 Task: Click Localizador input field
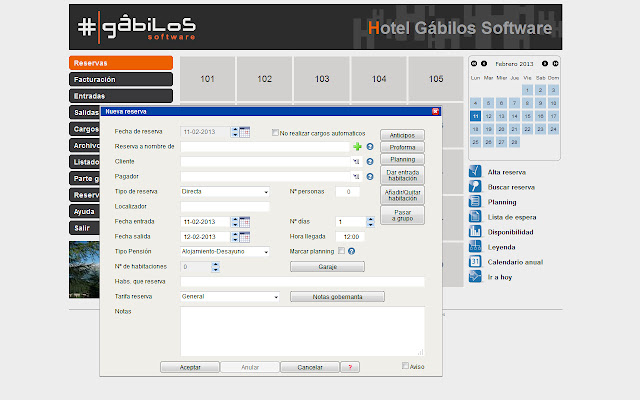(x=225, y=207)
